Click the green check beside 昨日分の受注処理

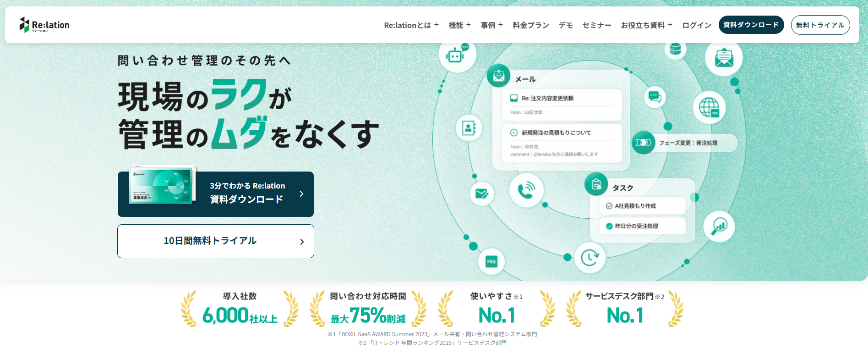pyautogui.click(x=609, y=226)
